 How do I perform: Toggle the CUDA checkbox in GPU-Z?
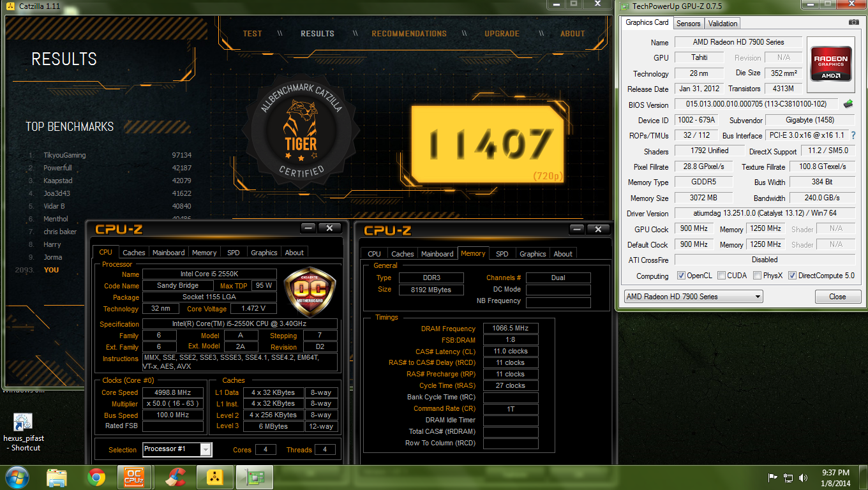pyautogui.click(x=721, y=276)
